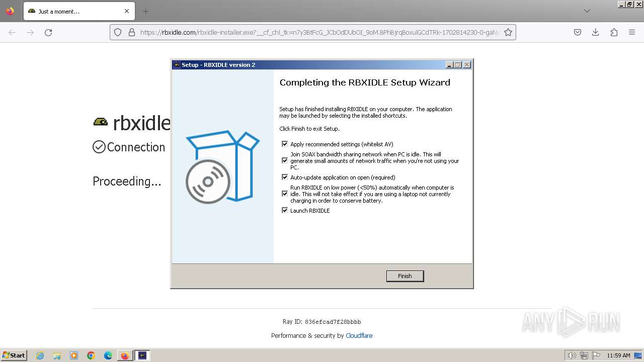644x362 pixels.
Task: Switch to RBXIDLE setup taskbar button
Action: tap(142, 355)
